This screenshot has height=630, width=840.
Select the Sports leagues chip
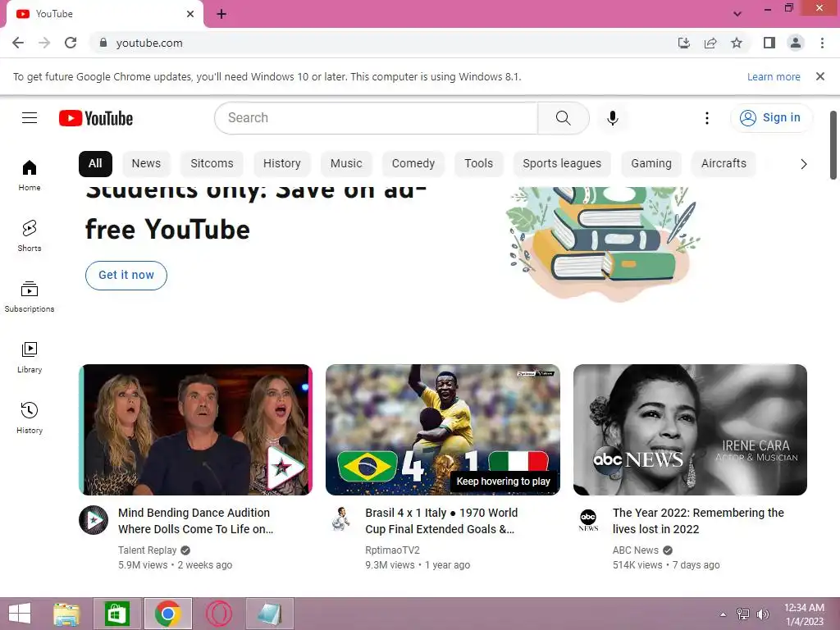562,163
